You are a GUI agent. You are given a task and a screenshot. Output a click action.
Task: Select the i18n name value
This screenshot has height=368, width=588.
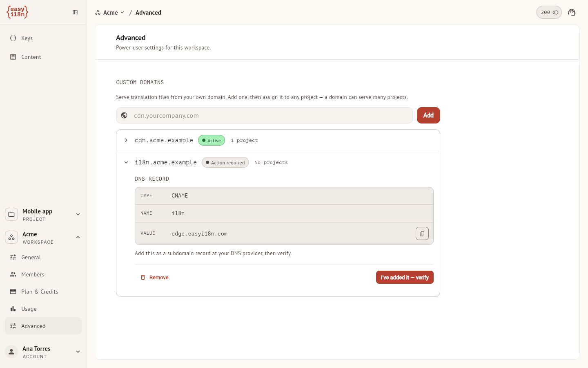pyautogui.click(x=178, y=213)
